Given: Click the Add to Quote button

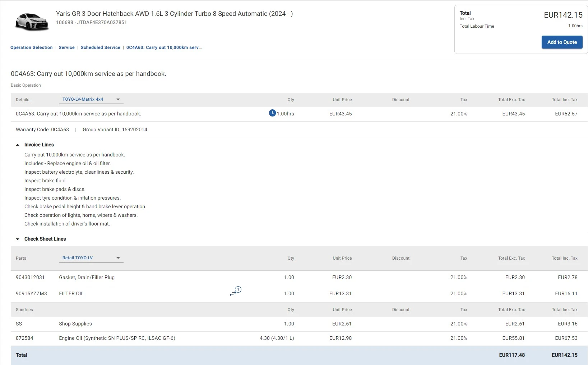Looking at the screenshot, I should (x=562, y=42).
